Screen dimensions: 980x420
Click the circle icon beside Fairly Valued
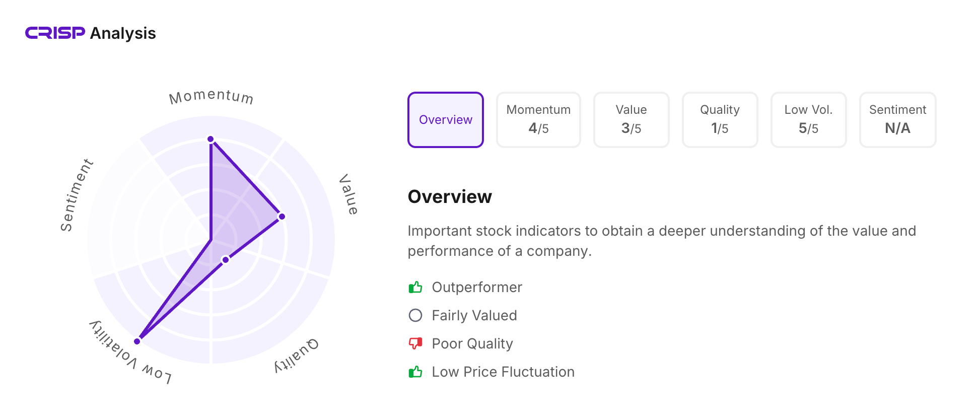[x=415, y=316]
